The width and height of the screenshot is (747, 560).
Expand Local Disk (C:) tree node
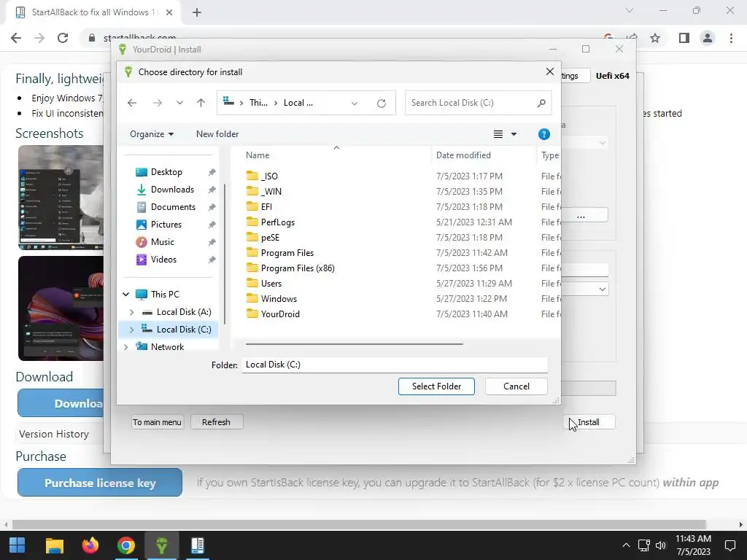tap(132, 330)
